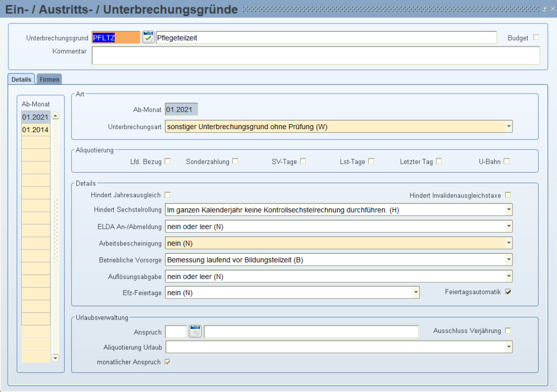
Task: Click the Unterbrechungsgrund code field PFLTZ
Action: (116, 38)
